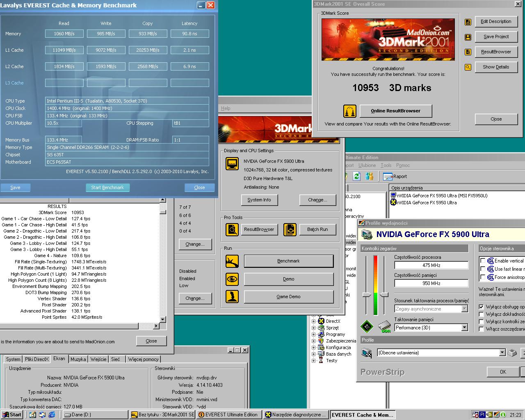Open EVEREST Ultimate Edition from the taskbar

[229, 415]
